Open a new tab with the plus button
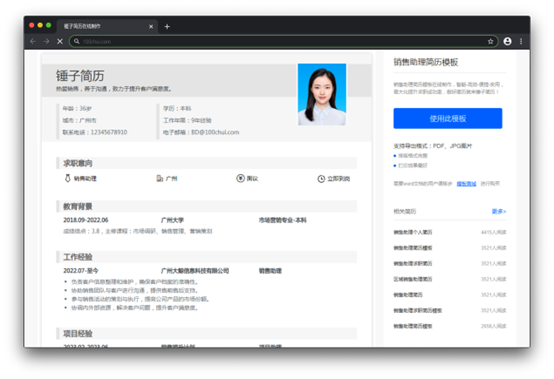The height and width of the screenshot is (379, 554). pyautogui.click(x=167, y=26)
